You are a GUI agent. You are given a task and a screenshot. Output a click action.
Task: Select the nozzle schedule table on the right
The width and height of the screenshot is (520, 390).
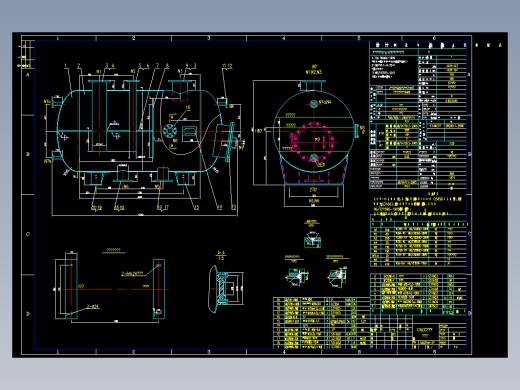[x=418, y=241]
